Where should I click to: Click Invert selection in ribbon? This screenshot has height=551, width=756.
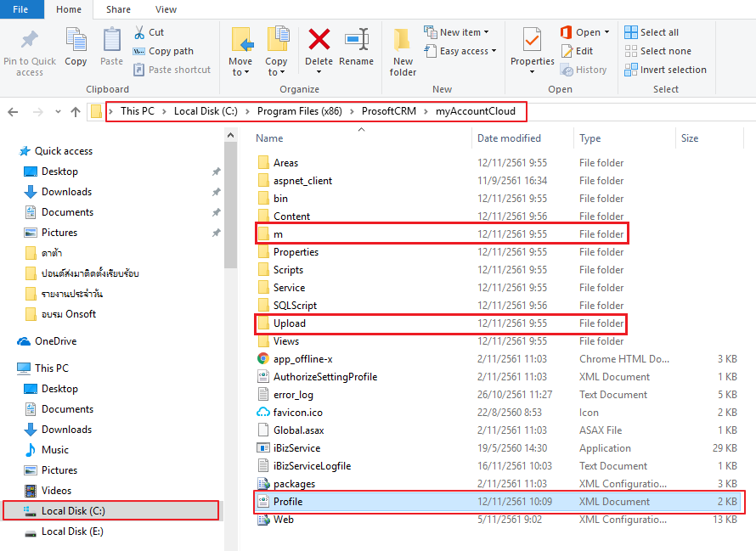tap(665, 70)
